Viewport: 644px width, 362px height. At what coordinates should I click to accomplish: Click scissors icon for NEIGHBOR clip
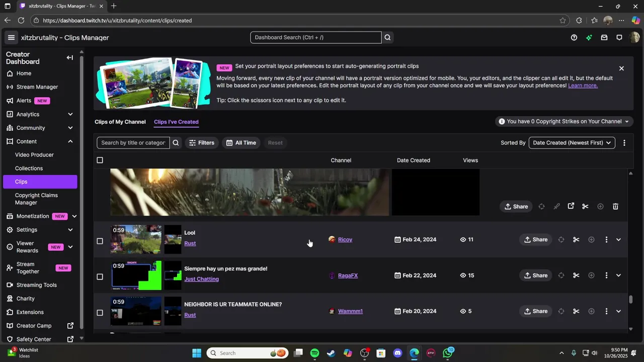tap(576, 311)
